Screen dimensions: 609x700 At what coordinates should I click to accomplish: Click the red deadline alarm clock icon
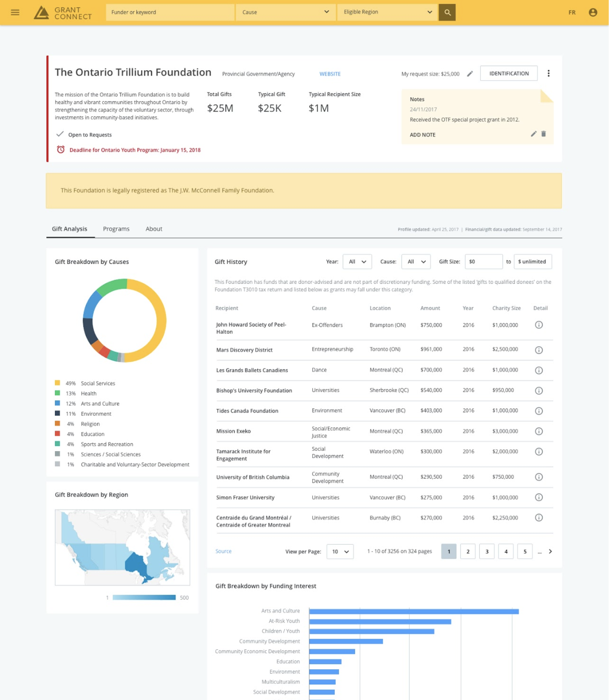click(x=61, y=150)
